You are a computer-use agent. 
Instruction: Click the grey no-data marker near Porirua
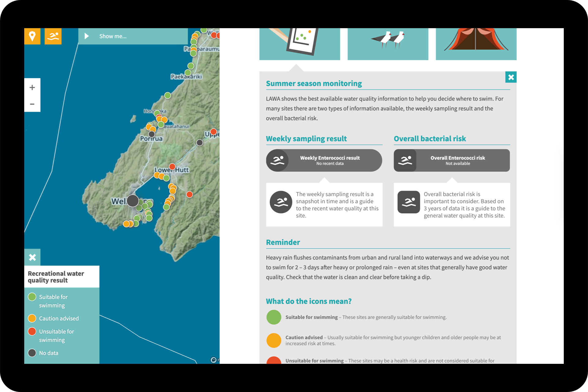point(152,134)
